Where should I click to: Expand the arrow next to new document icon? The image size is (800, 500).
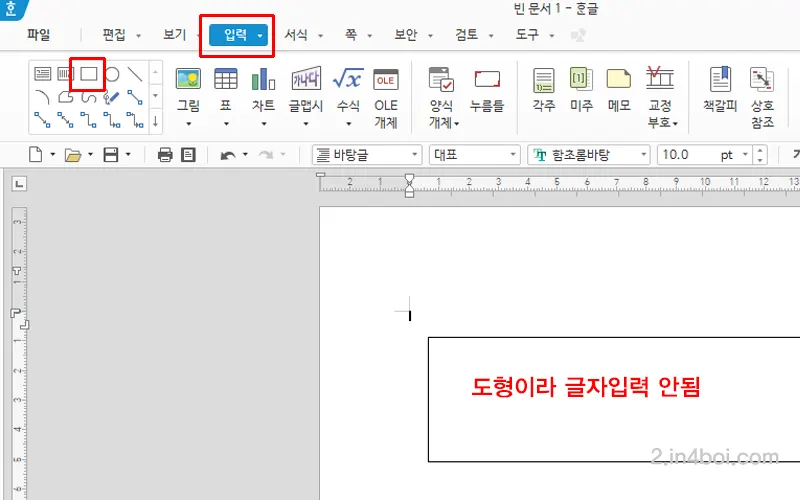click(53, 154)
